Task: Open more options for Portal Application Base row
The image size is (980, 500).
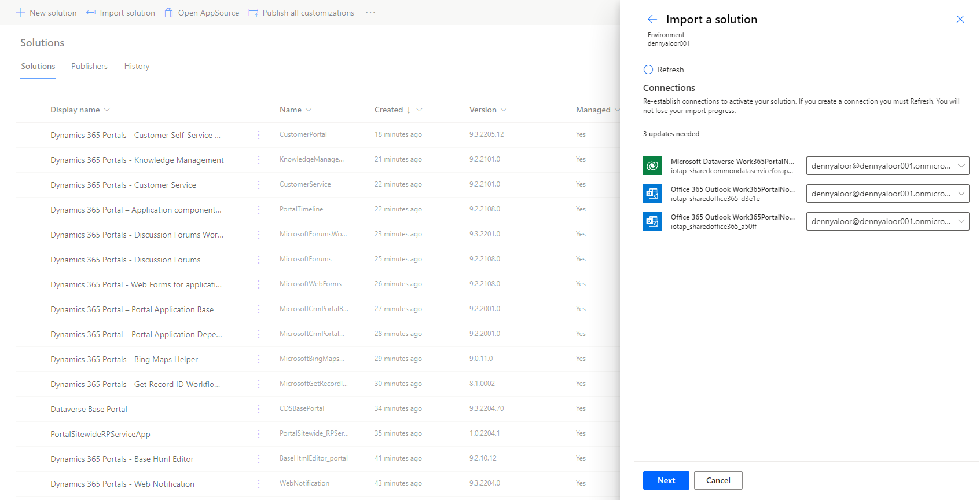Action: tap(259, 309)
